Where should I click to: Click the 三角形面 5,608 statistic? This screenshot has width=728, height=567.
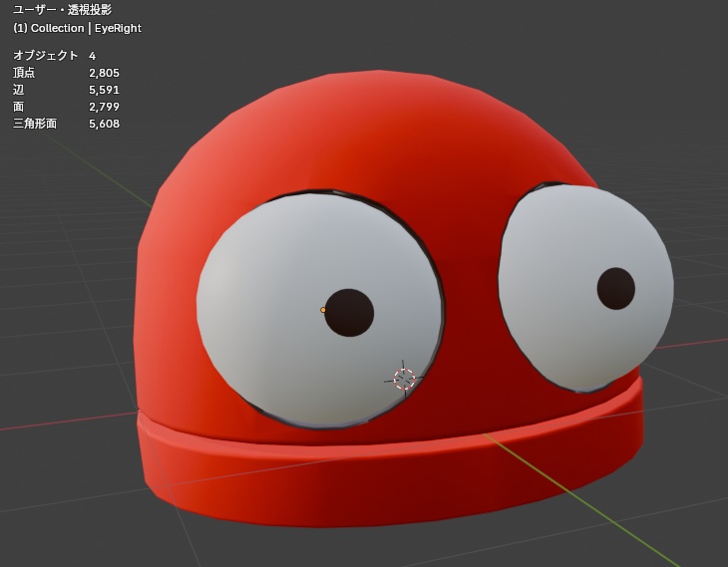66,124
